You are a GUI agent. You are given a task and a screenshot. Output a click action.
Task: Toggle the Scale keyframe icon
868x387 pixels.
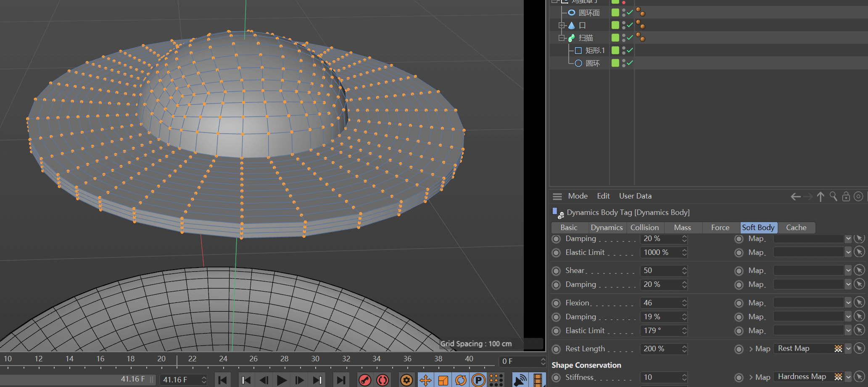(x=443, y=380)
